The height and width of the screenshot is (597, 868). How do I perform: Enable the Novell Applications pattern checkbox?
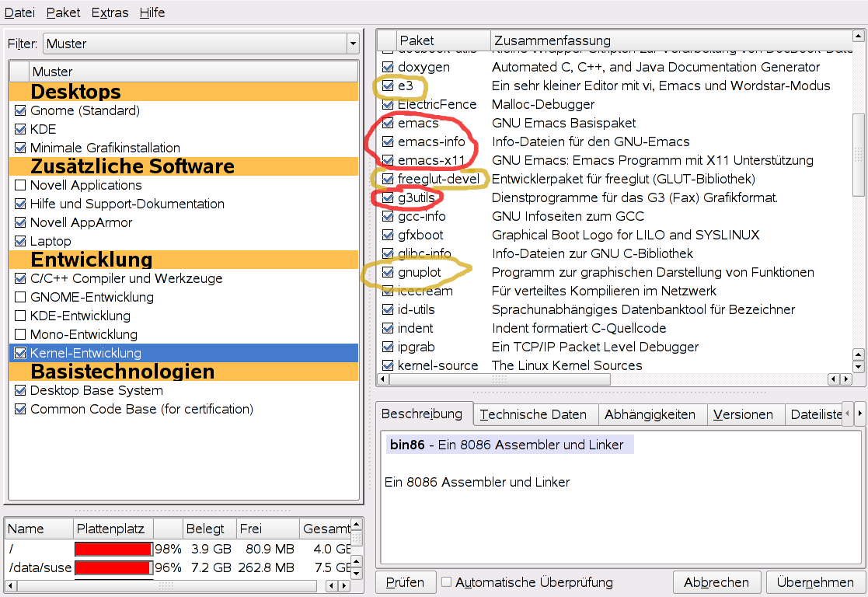tap(20, 185)
